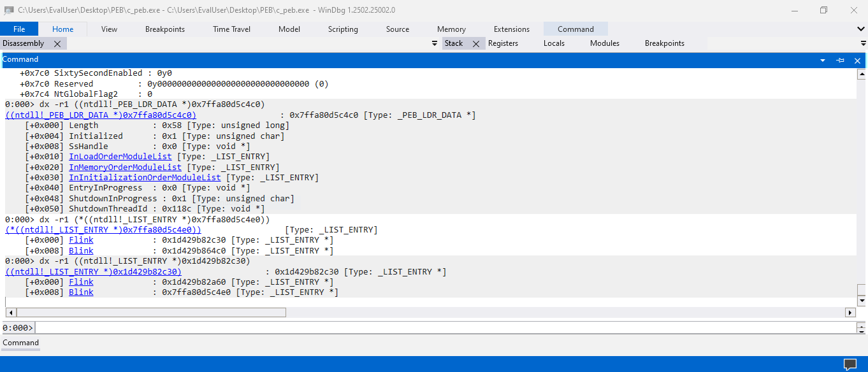Expand the ribbon with chevron arrow
868x372 pixels.
click(x=861, y=29)
